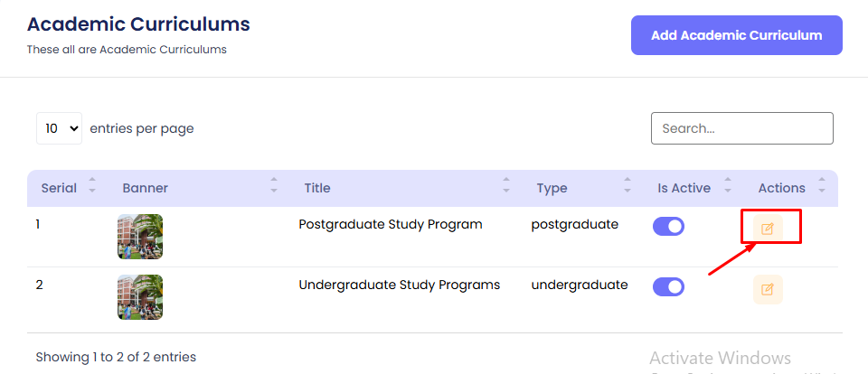Toggle active switch for Postgraduate Study Program
The image size is (868, 374).
point(669,227)
